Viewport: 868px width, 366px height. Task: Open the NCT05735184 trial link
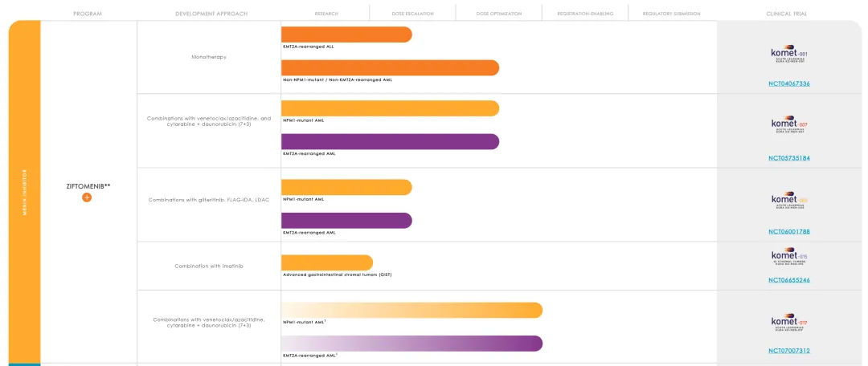pyautogui.click(x=788, y=158)
